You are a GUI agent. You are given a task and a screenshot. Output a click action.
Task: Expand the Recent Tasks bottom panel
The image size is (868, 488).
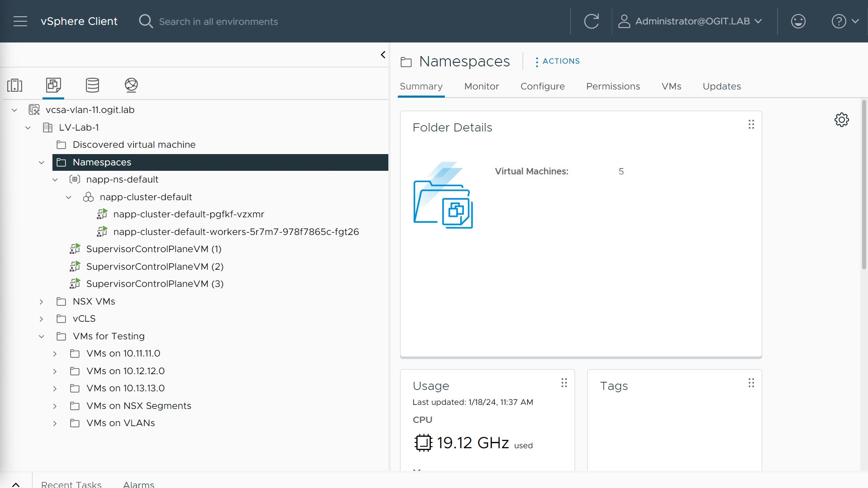tap(16, 484)
